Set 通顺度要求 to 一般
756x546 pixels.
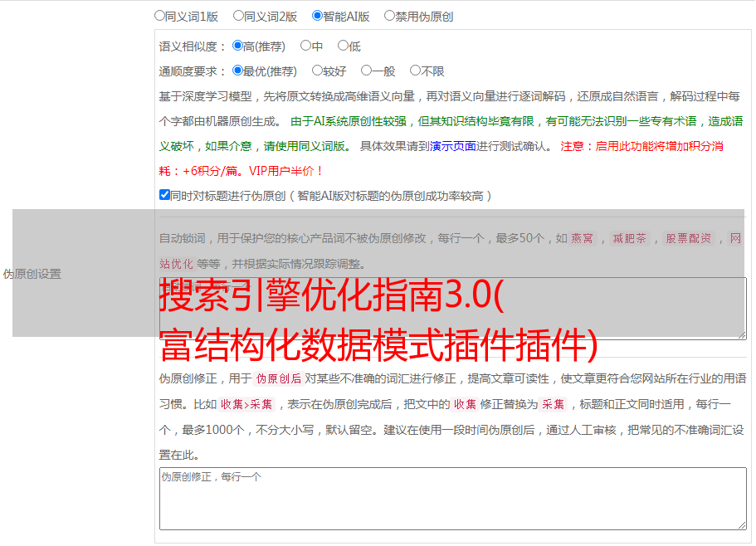point(367,71)
